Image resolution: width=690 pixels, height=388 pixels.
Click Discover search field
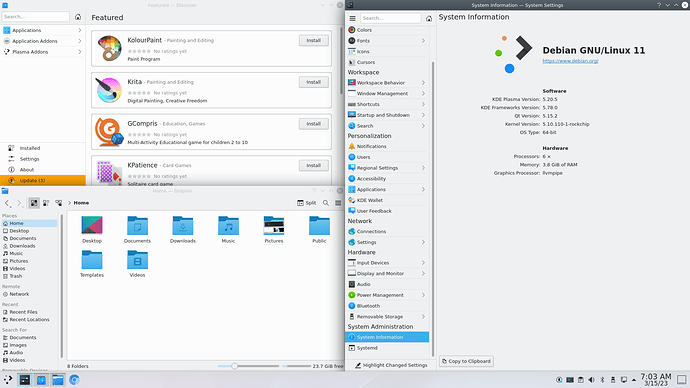coord(36,17)
